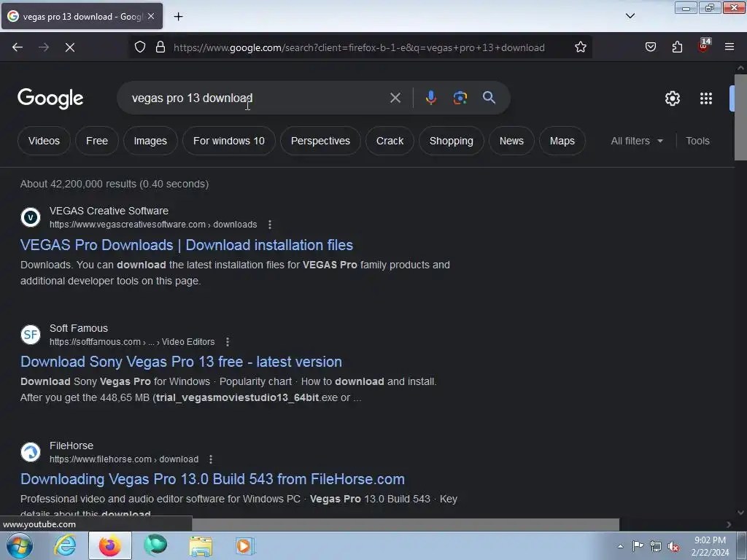Go to the Google logo homepage
The image size is (747, 560).
click(x=50, y=98)
